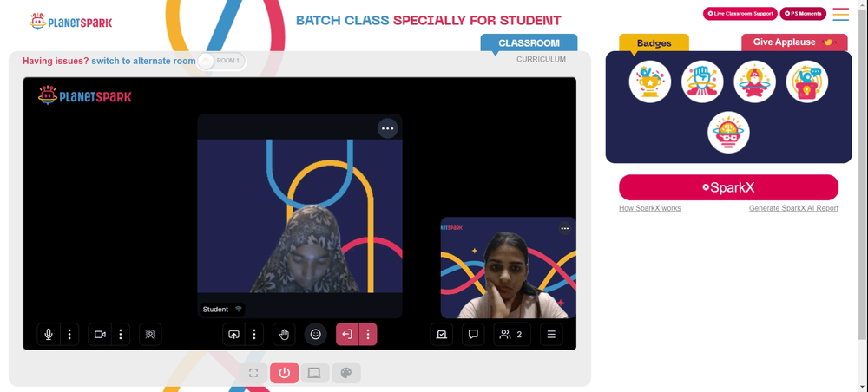Click Give Applause button
This screenshot has height=392, width=868.
(794, 42)
